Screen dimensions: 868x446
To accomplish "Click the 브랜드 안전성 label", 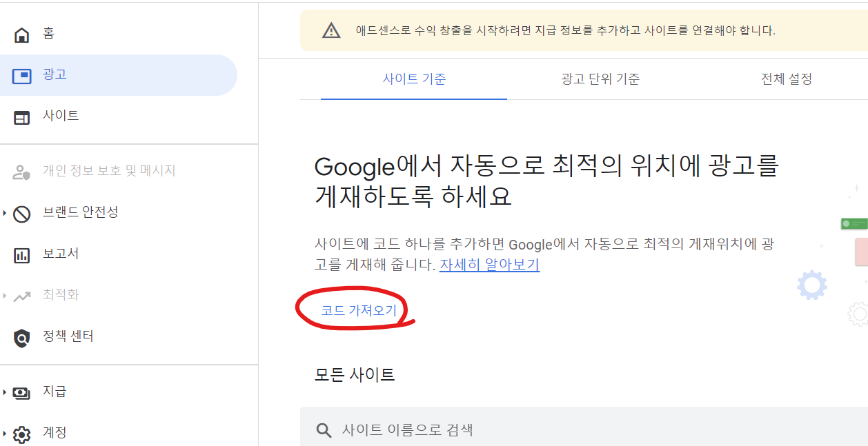I will pyautogui.click(x=81, y=212).
